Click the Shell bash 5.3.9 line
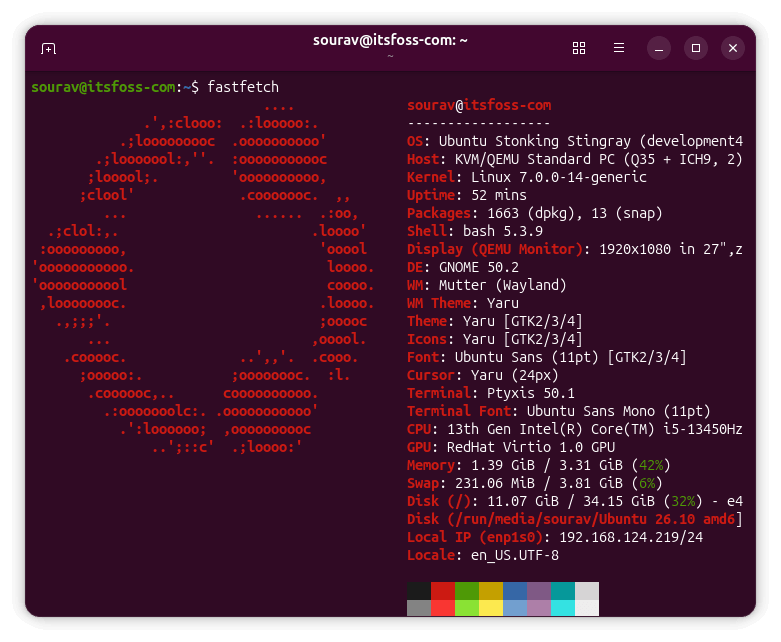This screenshot has height=642, width=781. click(475, 231)
